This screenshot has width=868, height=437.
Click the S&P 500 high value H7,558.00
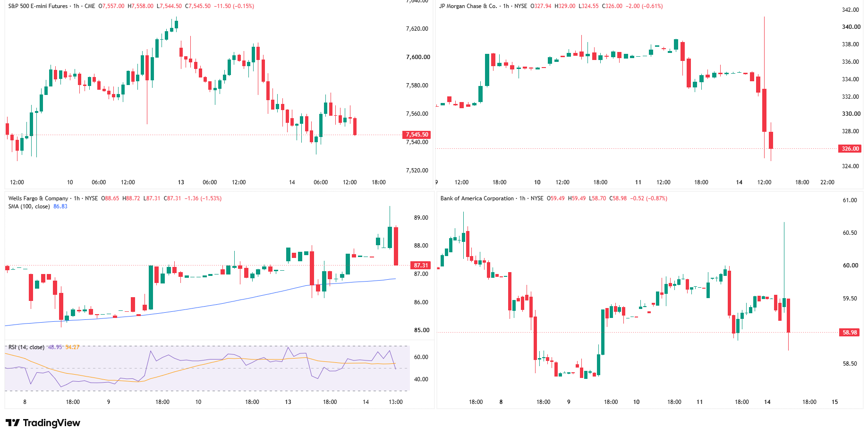click(141, 6)
